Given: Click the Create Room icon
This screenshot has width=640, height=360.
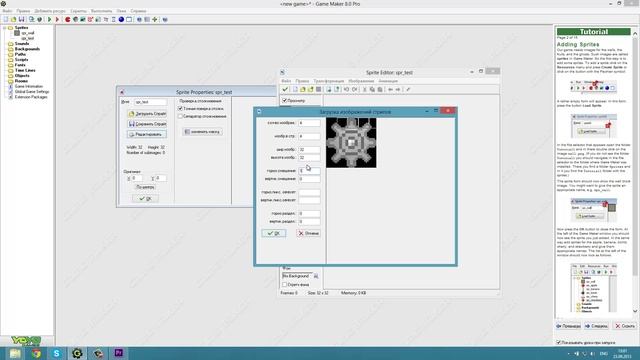Looking at the screenshot, I should coord(129,19).
